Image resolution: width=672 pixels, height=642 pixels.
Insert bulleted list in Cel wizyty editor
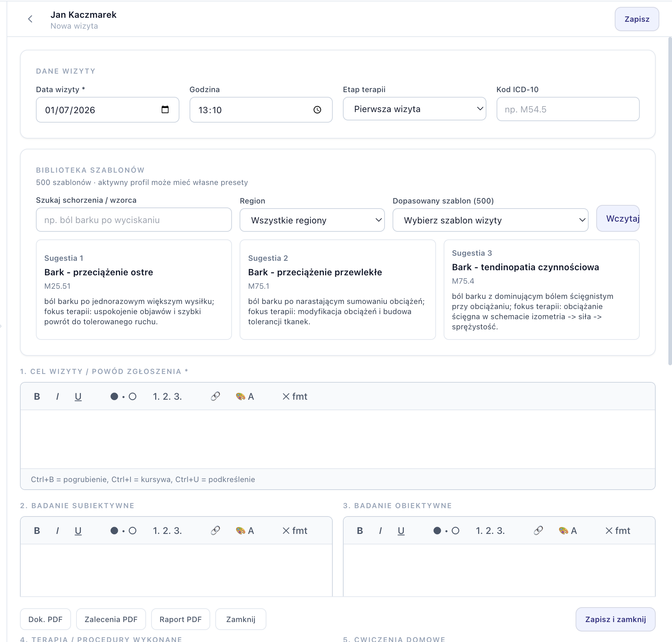coord(123,396)
